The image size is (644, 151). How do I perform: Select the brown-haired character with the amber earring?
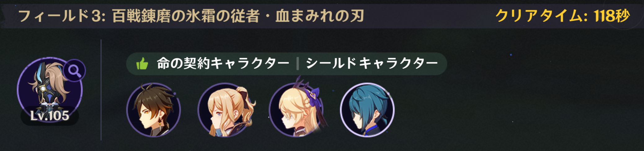pyautogui.click(x=153, y=109)
